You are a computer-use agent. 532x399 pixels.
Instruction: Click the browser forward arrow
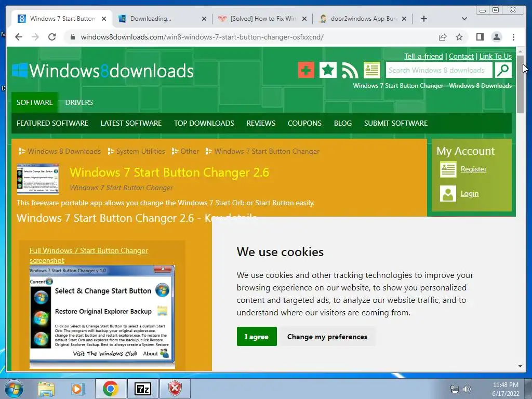pyautogui.click(x=35, y=37)
